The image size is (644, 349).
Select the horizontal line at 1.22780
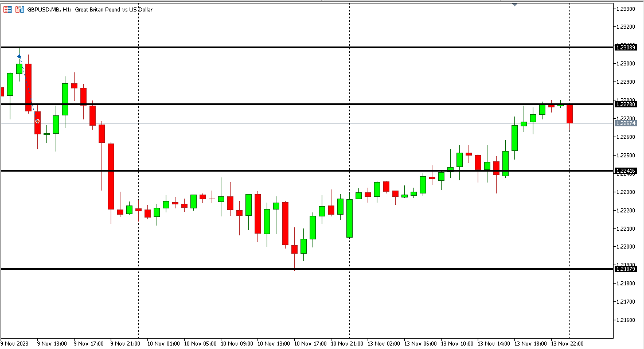click(x=307, y=104)
